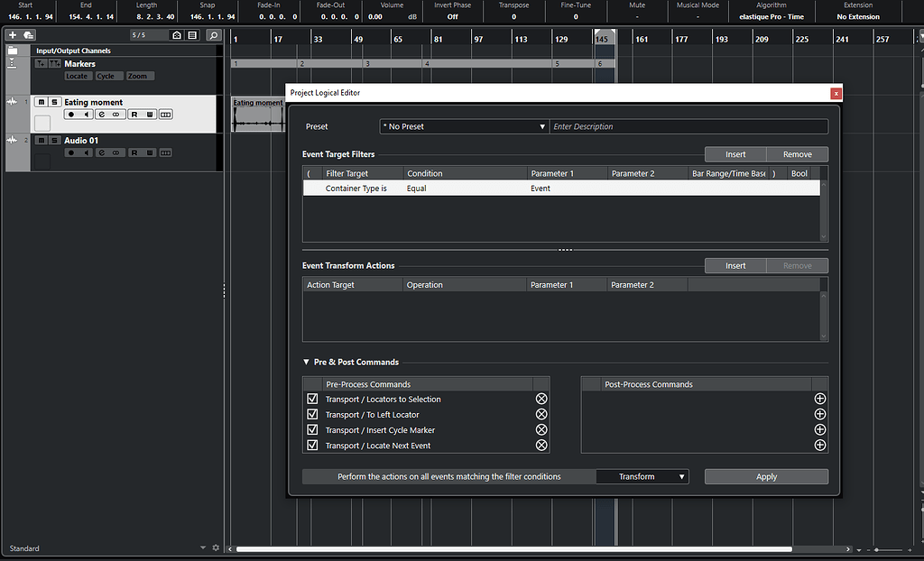Click the Apply button

point(766,476)
